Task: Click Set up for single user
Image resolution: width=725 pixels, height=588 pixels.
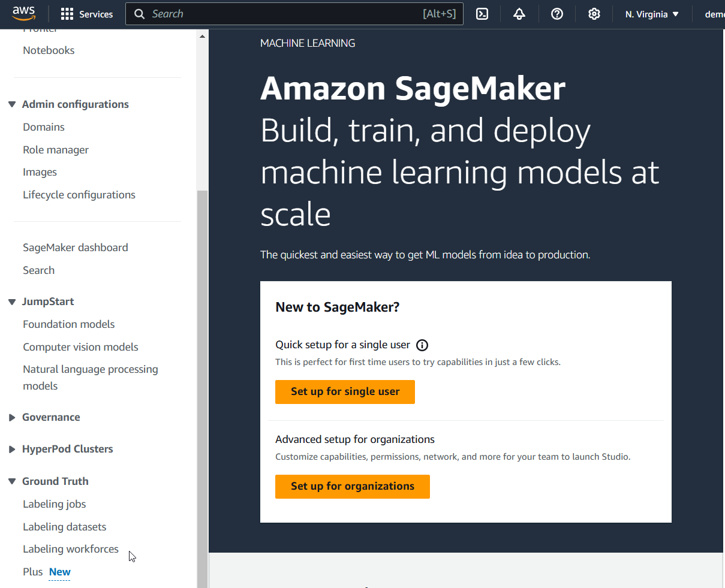Action: tap(345, 391)
